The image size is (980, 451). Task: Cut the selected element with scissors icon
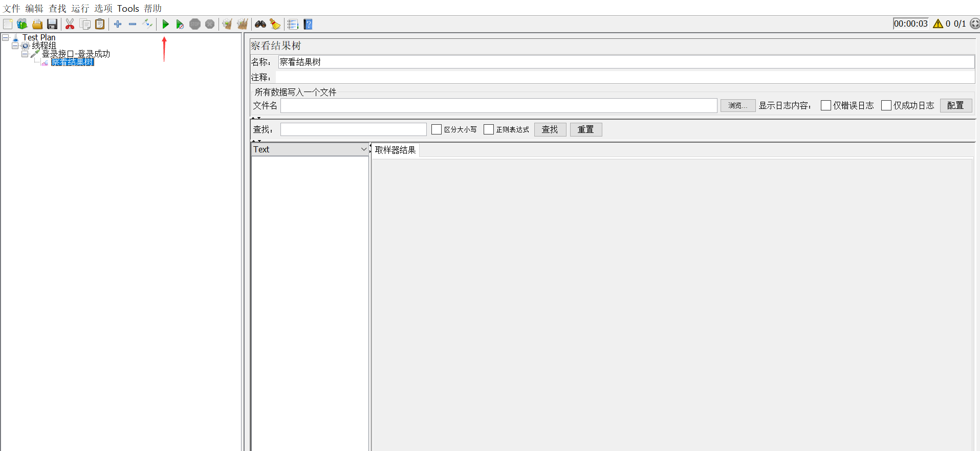[x=70, y=24]
